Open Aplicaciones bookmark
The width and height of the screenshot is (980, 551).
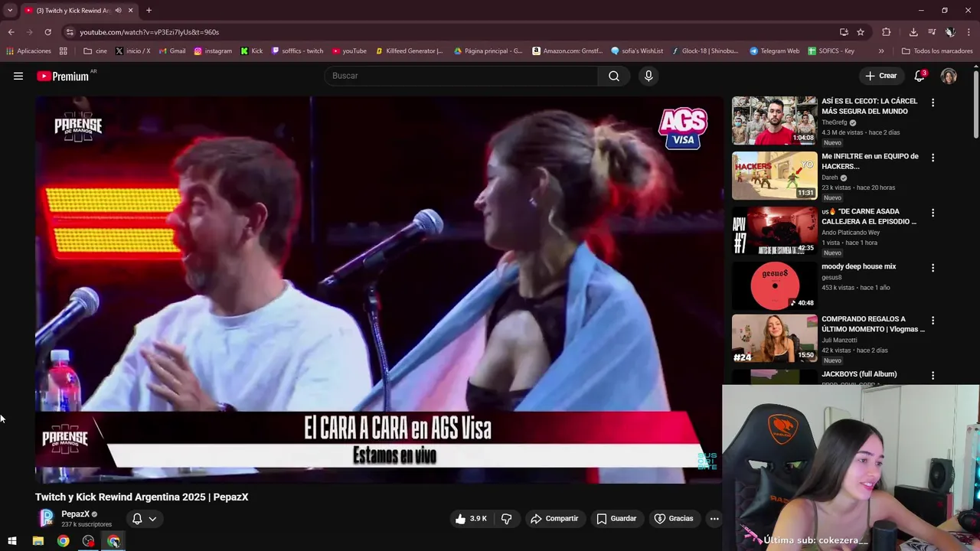[x=28, y=51]
